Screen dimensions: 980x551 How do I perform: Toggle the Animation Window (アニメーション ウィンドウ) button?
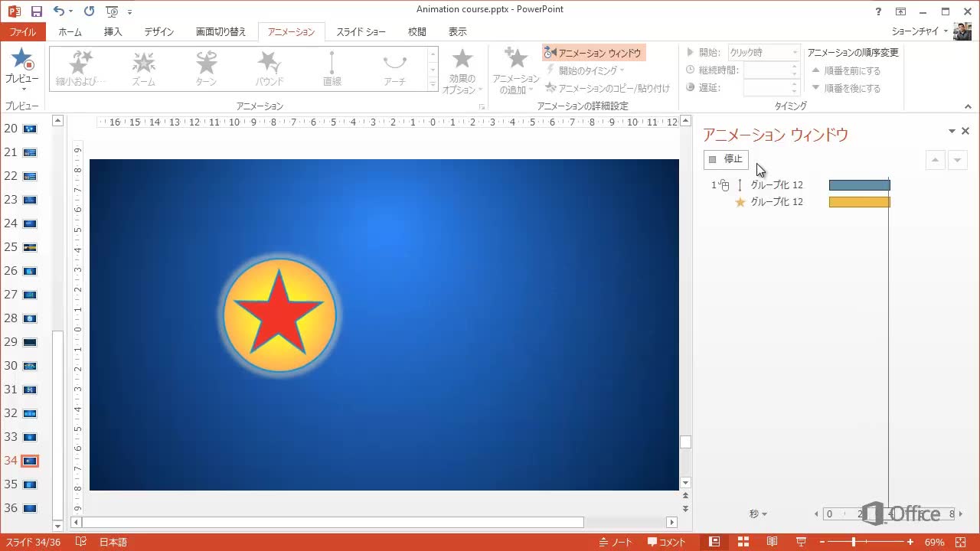click(x=593, y=53)
